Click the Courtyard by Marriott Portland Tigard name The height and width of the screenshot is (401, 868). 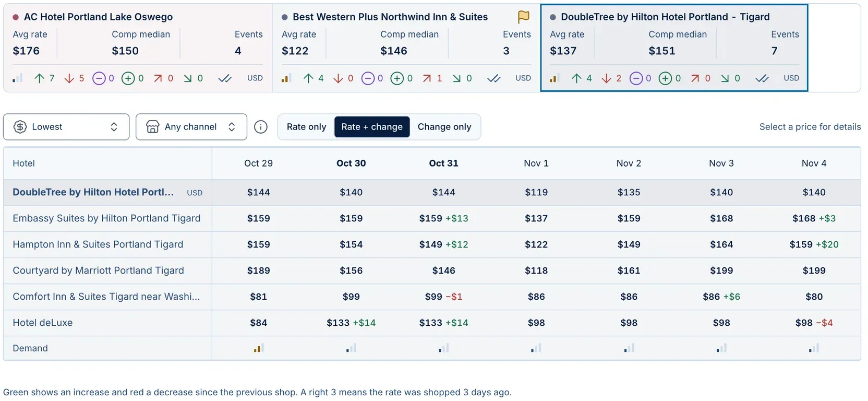coord(98,270)
